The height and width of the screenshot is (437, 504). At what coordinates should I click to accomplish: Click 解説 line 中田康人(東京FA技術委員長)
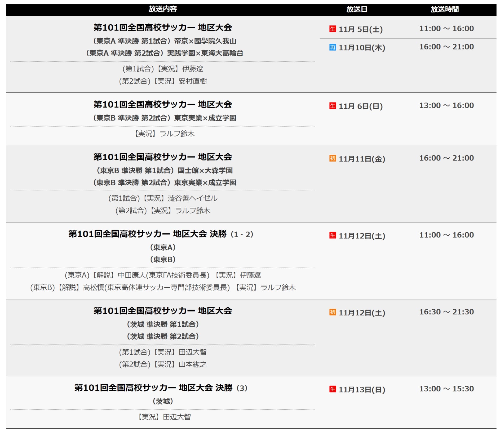tap(163, 275)
